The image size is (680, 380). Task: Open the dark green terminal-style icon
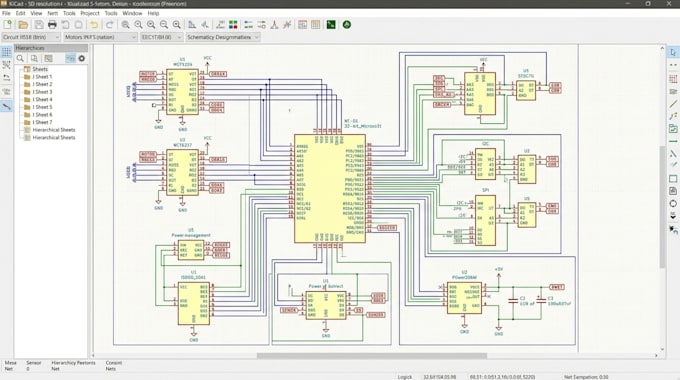pos(331,25)
